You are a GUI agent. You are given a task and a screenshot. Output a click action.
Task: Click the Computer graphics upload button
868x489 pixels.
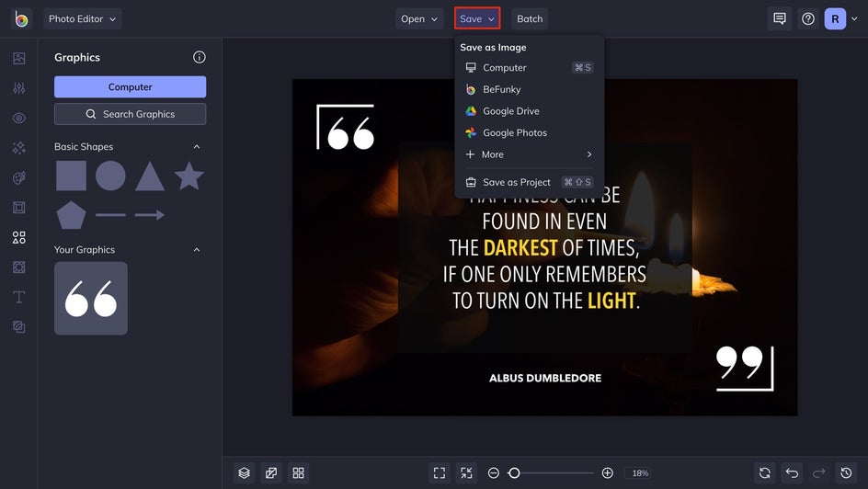tap(130, 86)
